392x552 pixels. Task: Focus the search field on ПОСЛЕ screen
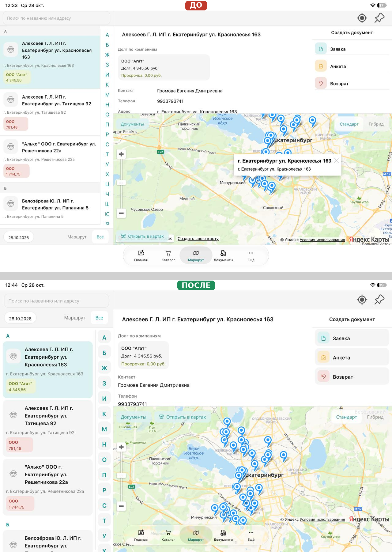(x=57, y=301)
